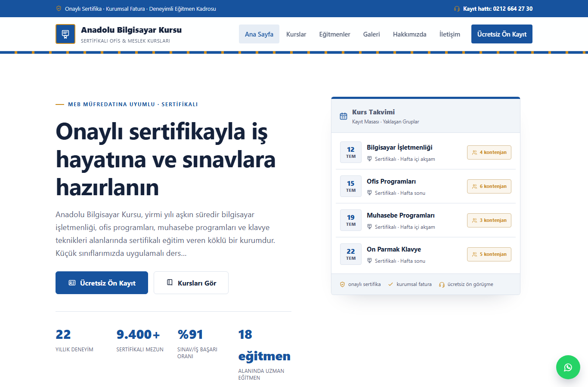Click the hero Ücretsiz Ön Kayıt button
The image size is (588, 387).
[102, 283]
